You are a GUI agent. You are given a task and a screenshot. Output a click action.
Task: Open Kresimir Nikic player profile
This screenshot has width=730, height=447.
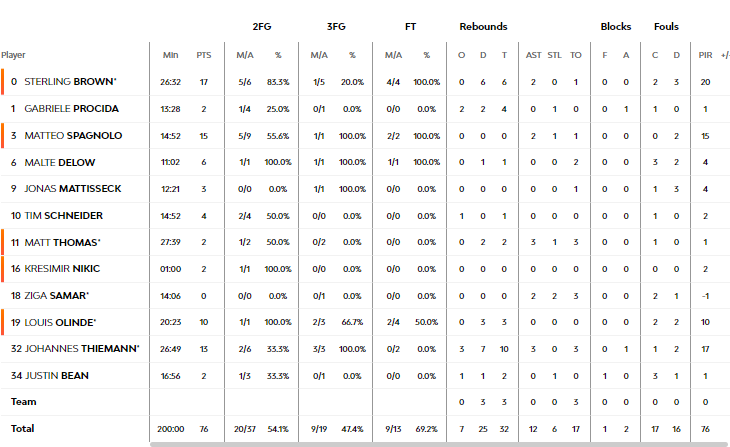pyautogui.click(x=62, y=269)
